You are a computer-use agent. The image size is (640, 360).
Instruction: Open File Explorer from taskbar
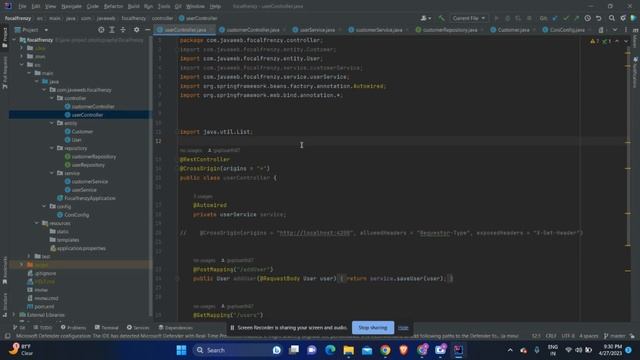coord(349,350)
